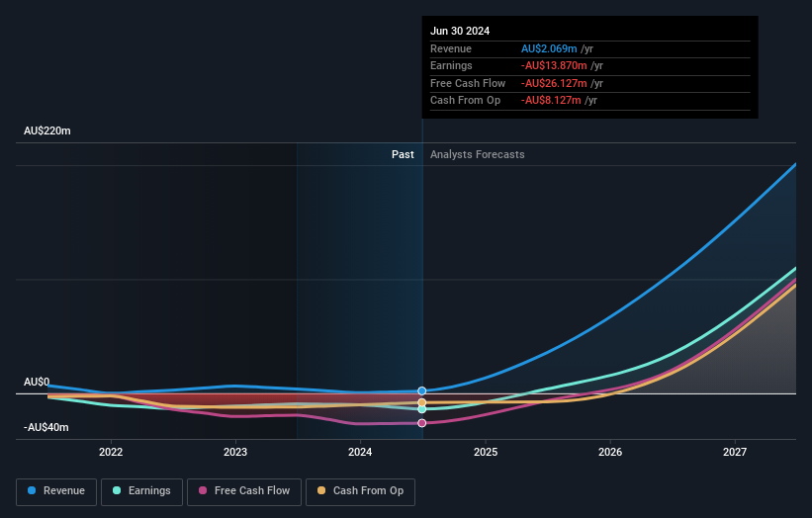Toggle the Revenue legend button

[x=56, y=491]
